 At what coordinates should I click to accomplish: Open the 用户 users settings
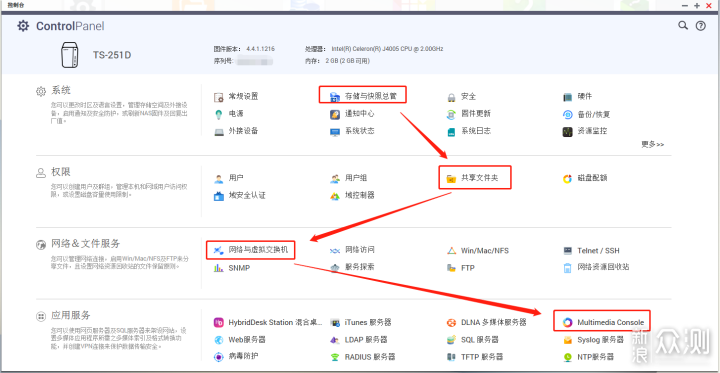tap(229, 178)
